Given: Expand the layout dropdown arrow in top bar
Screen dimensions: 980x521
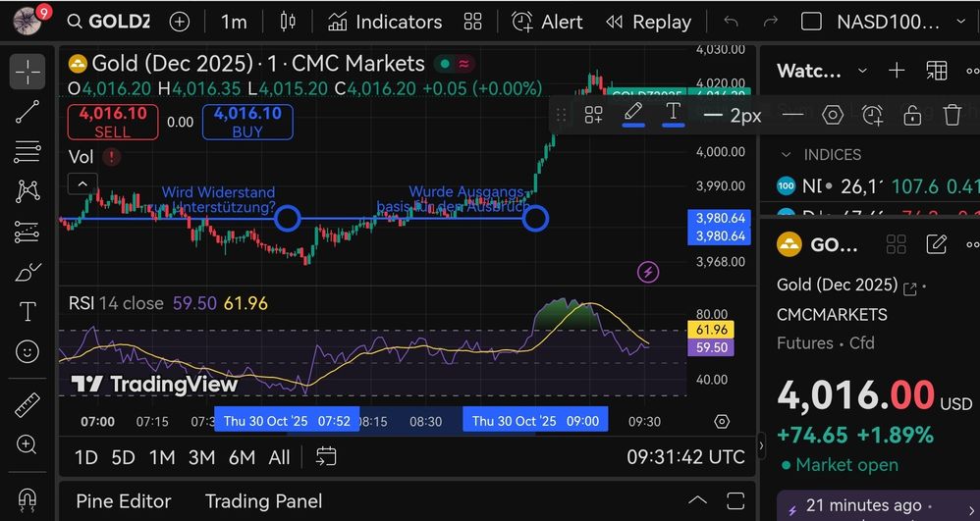Looking at the screenshot, I should [x=960, y=22].
